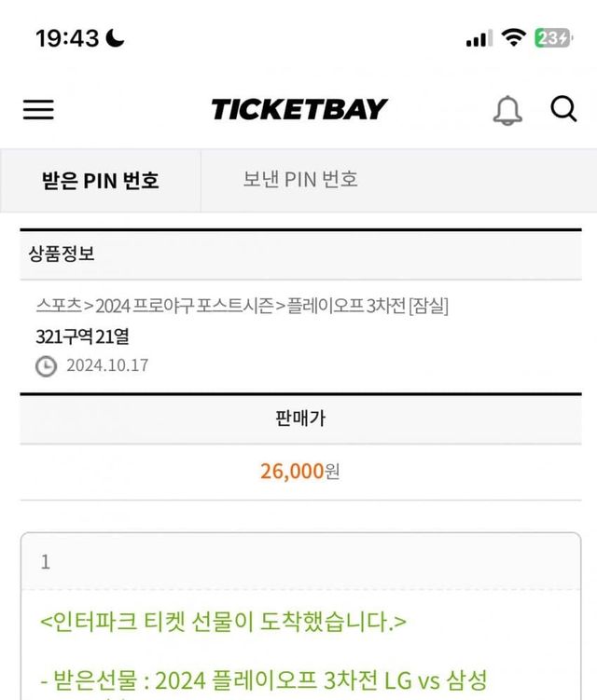
Task: Tap the TICKETBAY logo
Action: pos(298,110)
